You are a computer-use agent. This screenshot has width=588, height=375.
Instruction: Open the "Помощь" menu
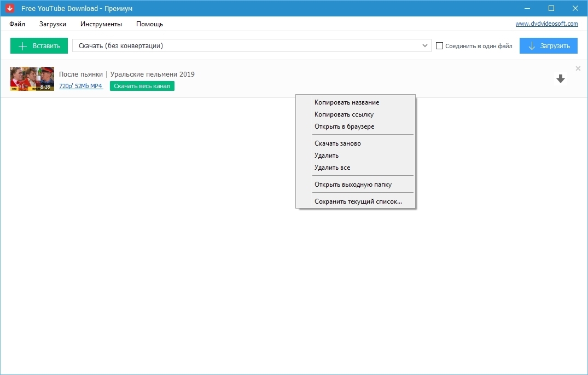click(x=149, y=24)
